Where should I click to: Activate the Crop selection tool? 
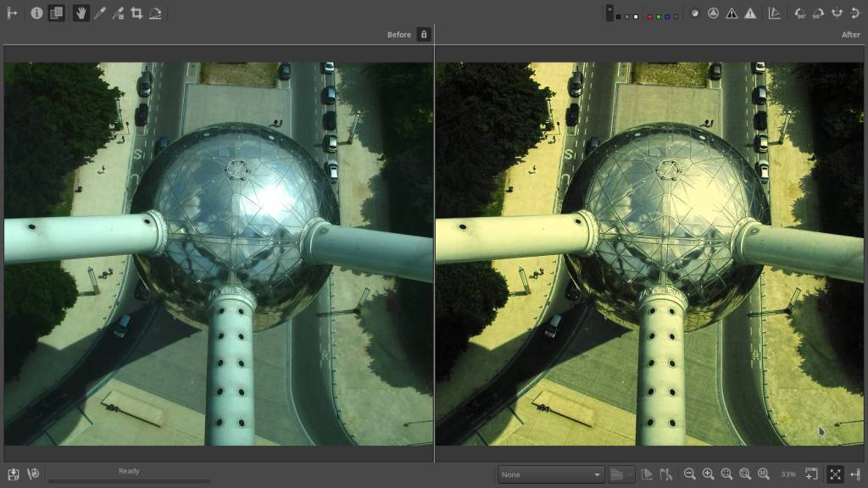(x=136, y=13)
